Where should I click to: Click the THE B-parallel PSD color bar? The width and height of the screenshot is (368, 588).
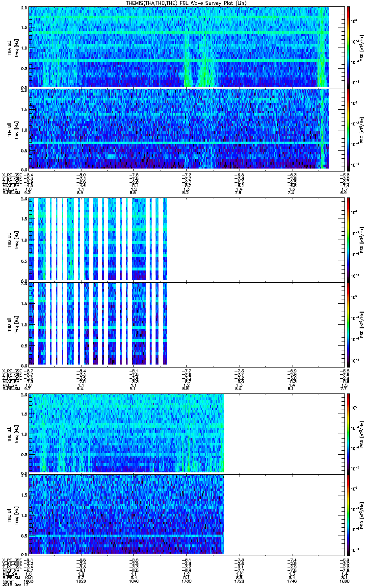[348, 514]
